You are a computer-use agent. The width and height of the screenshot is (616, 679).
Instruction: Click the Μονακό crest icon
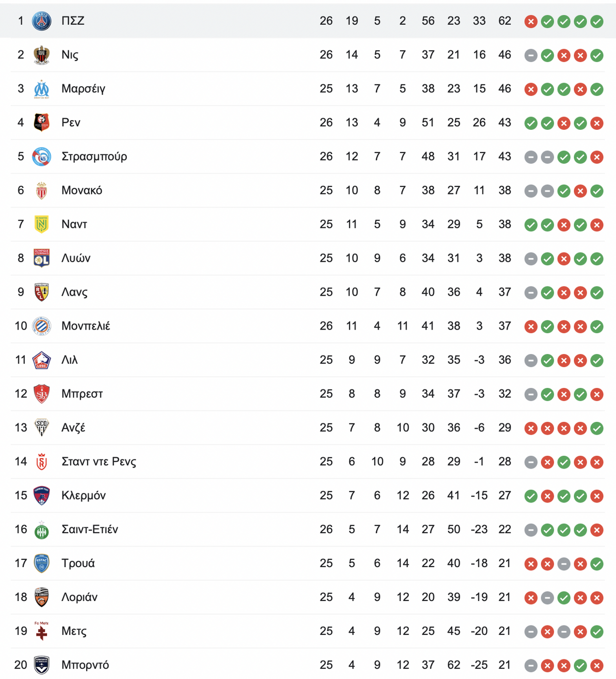coord(42,190)
